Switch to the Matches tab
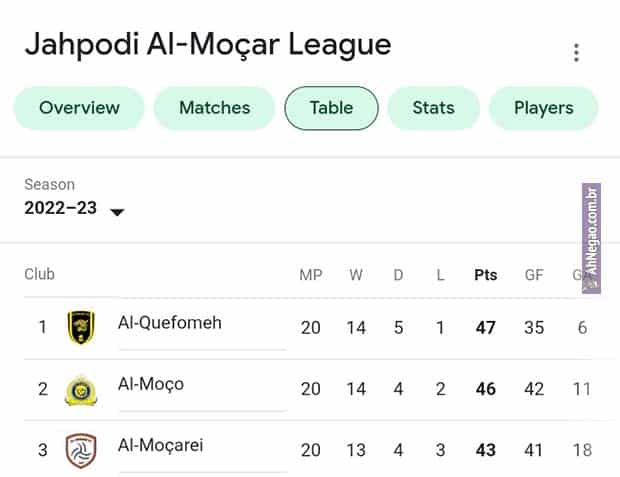This screenshot has width=620, height=477. tap(214, 108)
